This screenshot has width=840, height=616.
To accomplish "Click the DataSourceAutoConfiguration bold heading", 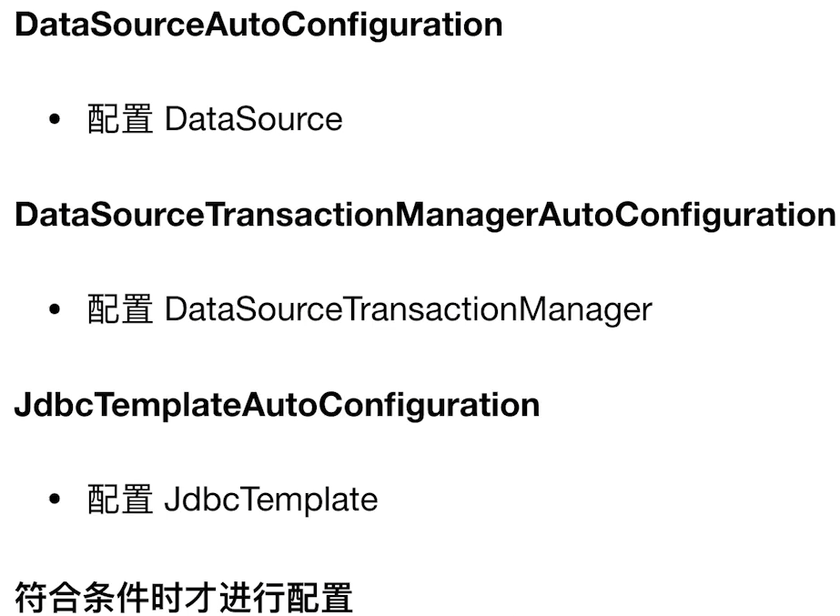I will tap(258, 25).
